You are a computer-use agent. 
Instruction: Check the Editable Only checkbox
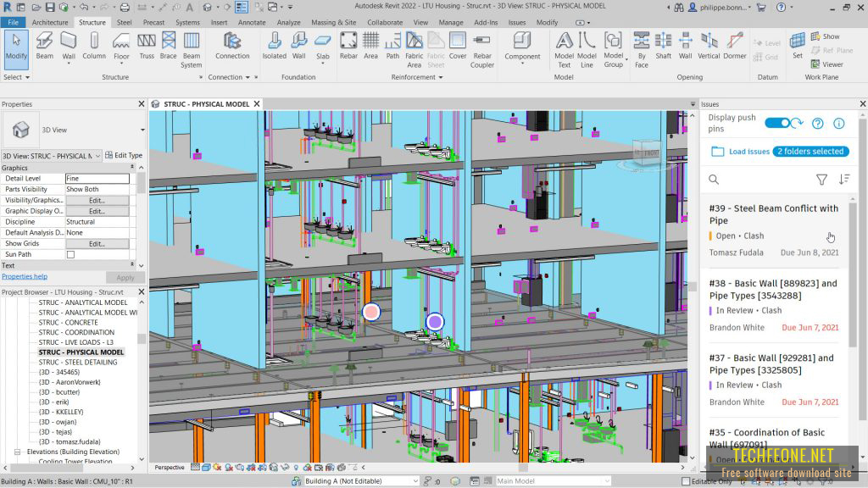coord(685,481)
